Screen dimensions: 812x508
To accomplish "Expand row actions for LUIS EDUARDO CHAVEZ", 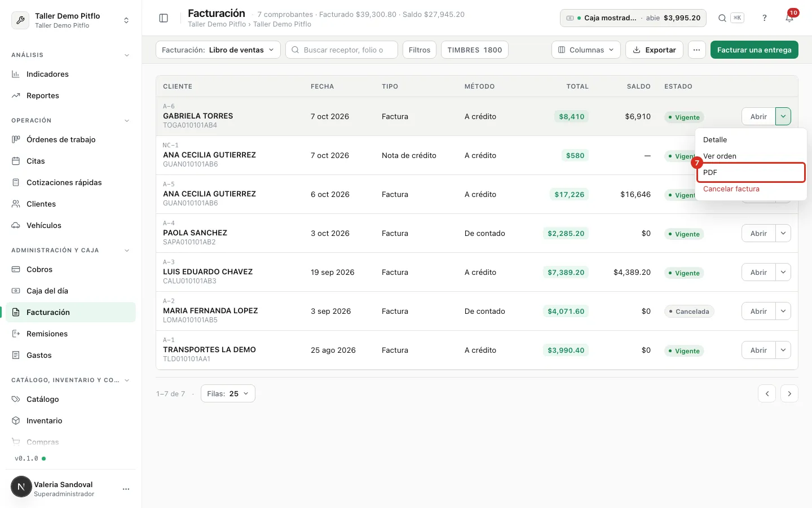I will point(783,272).
